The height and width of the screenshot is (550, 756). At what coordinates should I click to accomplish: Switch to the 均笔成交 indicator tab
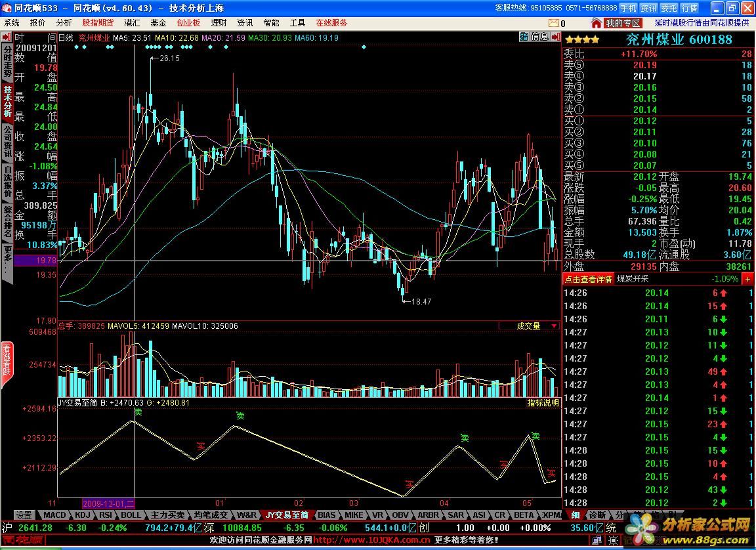pyautogui.click(x=211, y=515)
